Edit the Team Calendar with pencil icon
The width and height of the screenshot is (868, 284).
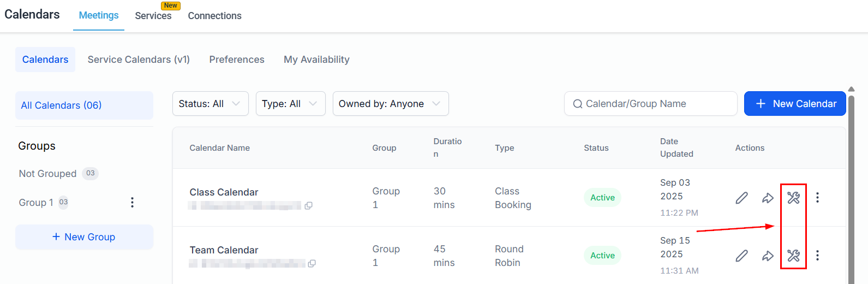click(x=741, y=256)
